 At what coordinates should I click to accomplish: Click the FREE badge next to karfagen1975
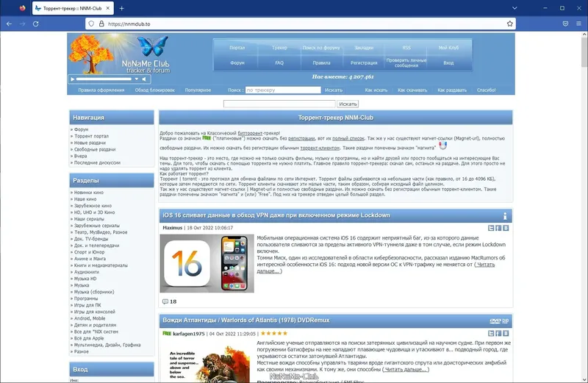tap(167, 334)
